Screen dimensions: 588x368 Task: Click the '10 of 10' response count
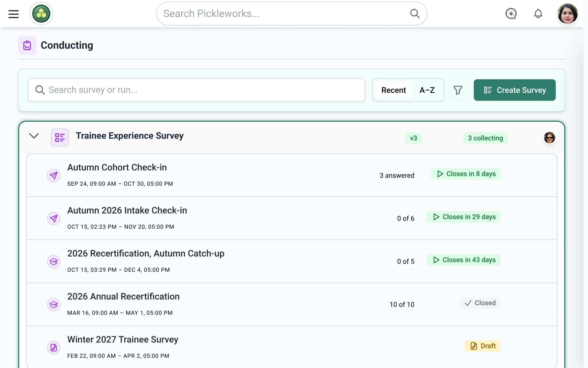point(402,305)
